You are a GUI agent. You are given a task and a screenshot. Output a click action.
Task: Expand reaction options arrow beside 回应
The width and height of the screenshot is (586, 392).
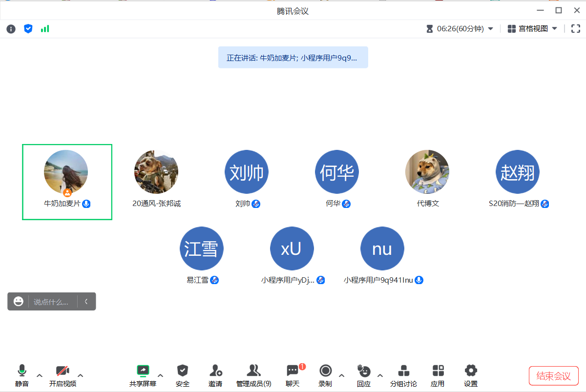coord(379,375)
